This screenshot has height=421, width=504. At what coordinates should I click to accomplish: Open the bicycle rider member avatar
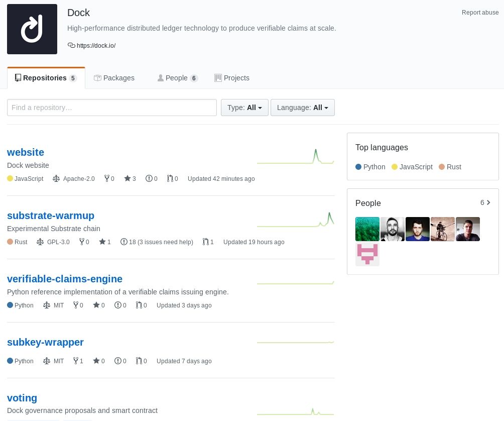443,229
